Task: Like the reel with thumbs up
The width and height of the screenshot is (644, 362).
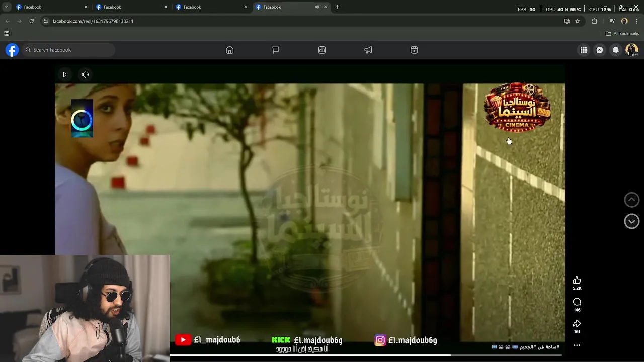Action: click(x=577, y=280)
